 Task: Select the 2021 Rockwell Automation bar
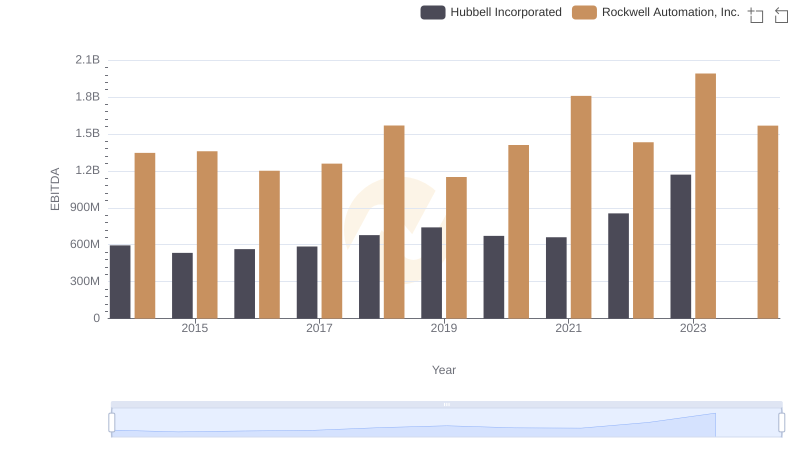point(581,207)
